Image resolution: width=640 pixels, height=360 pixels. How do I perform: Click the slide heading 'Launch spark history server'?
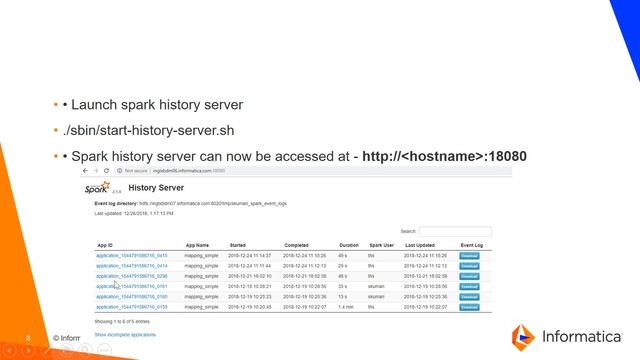tap(157, 104)
